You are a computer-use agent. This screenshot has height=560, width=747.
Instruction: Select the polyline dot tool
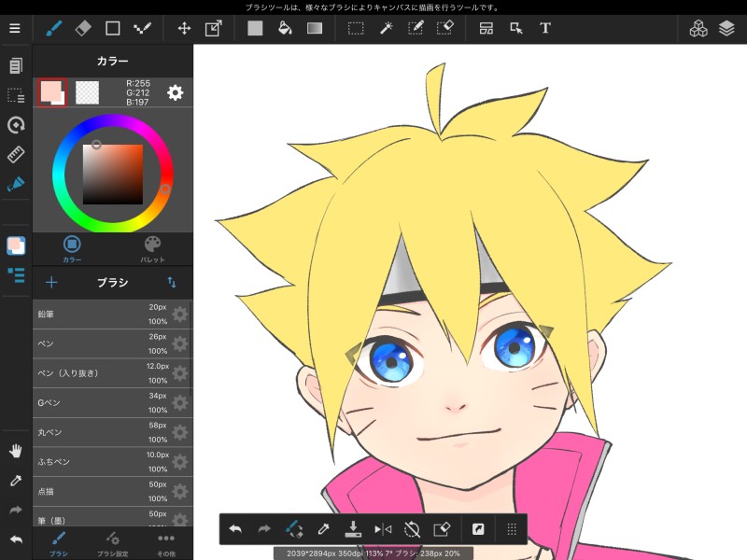click(x=142, y=28)
